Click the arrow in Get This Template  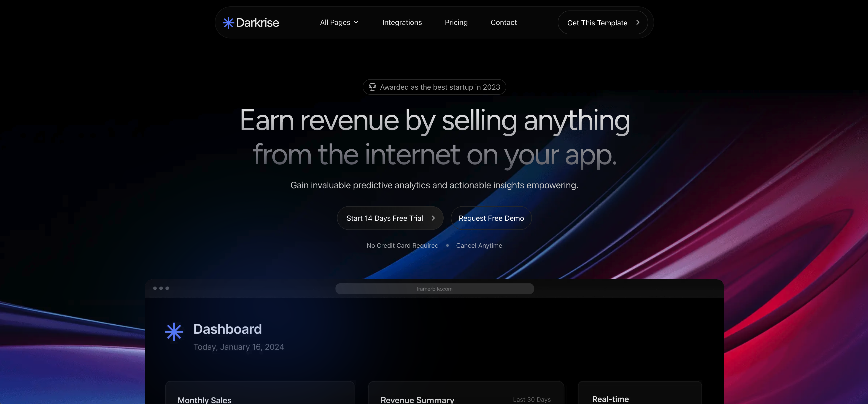tap(638, 23)
